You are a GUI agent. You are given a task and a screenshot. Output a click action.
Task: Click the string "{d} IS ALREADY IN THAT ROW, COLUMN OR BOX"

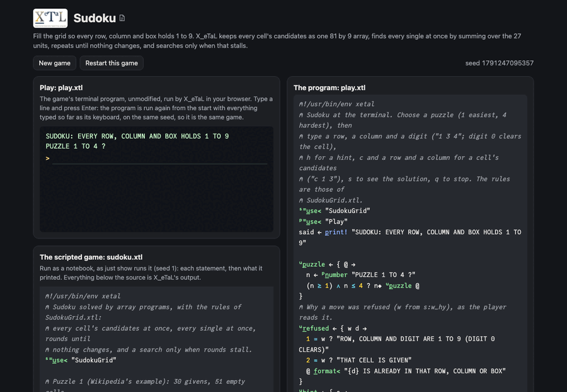pyautogui.click(x=425, y=371)
